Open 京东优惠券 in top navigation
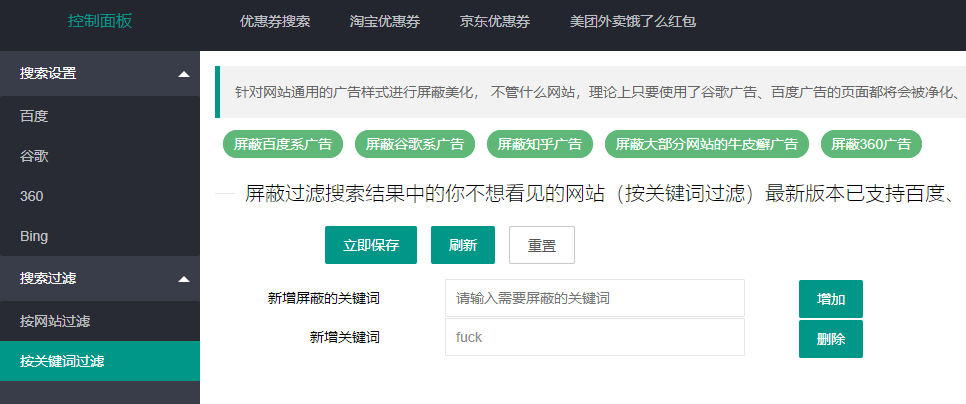Viewport: 966px width, 404px height. point(495,22)
